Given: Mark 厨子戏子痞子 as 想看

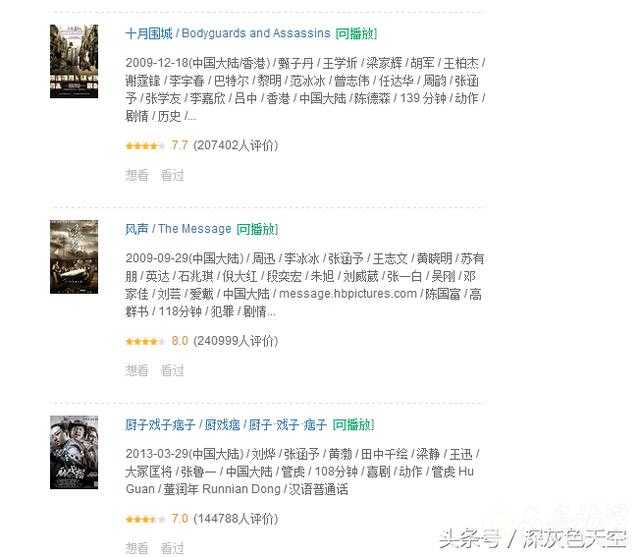Looking at the screenshot, I should (137, 548).
